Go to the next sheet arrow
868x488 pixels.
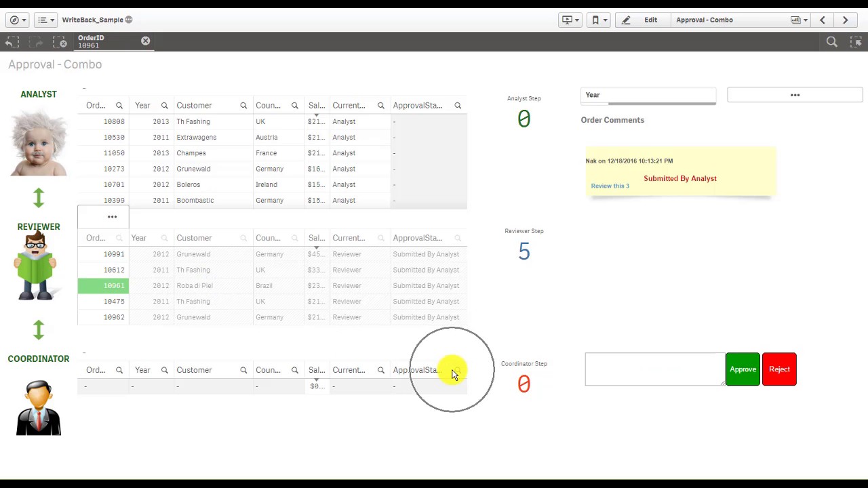coord(846,20)
